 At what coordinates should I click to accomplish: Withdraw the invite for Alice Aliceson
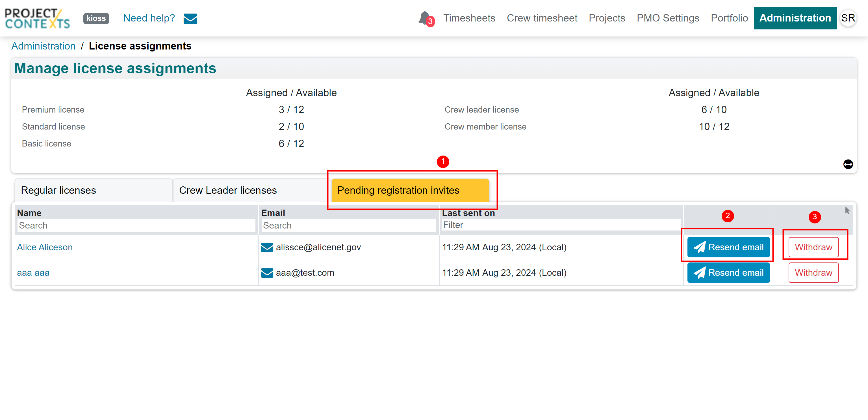point(813,247)
